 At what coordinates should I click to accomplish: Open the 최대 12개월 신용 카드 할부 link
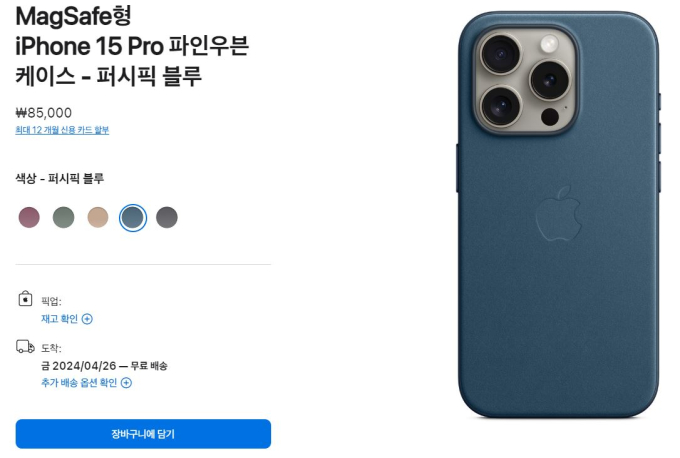pos(62,130)
